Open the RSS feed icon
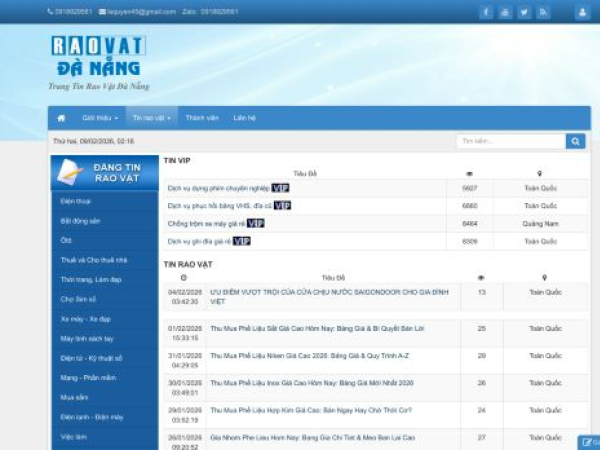The width and height of the screenshot is (600, 450). pos(543,12)
